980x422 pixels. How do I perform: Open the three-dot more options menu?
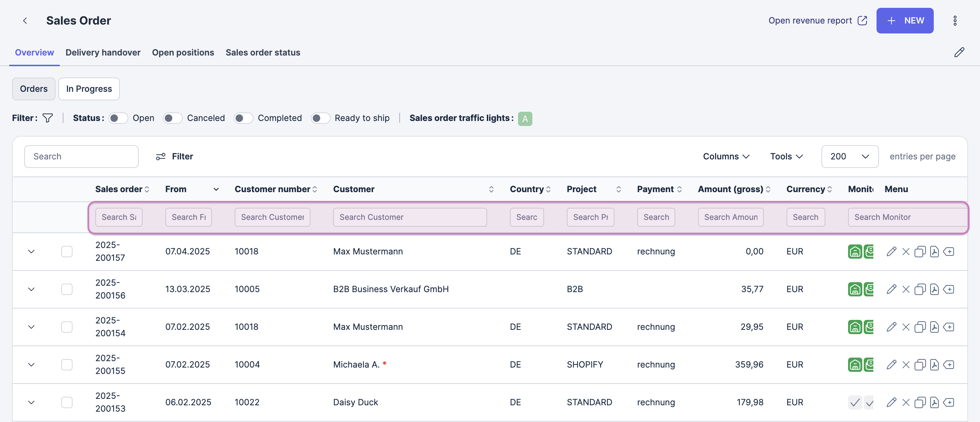(x=954, y=21)
